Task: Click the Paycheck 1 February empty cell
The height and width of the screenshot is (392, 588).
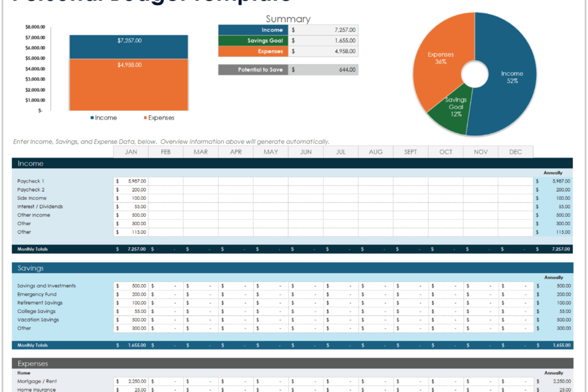Action: click(x=166, y=181)
